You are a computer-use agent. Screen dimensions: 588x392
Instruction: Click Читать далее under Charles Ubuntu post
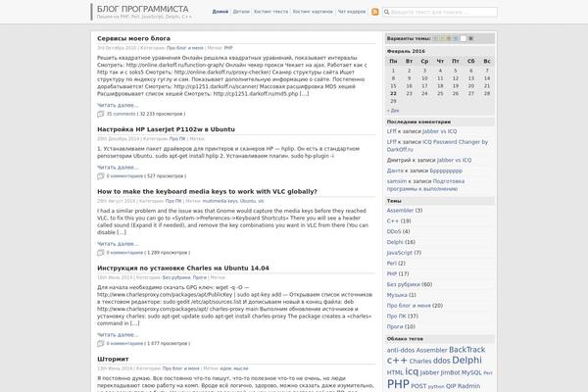click(118, 335)
